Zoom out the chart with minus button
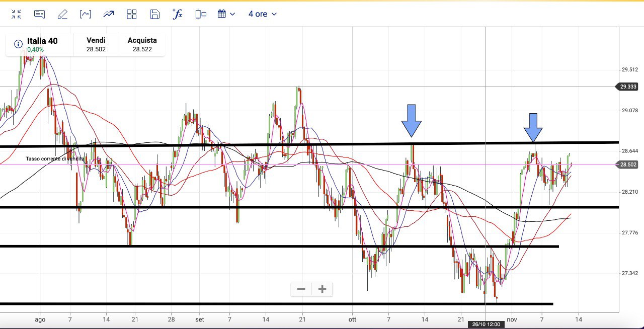The width and height of the screenshot is (644, 329). 301,289
